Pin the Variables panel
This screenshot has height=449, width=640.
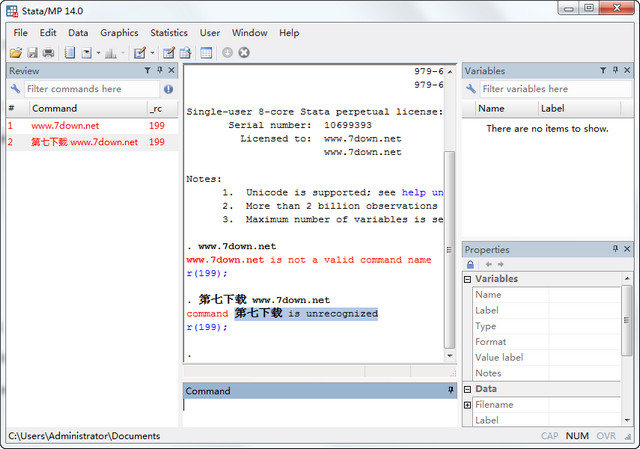(615, 70)
